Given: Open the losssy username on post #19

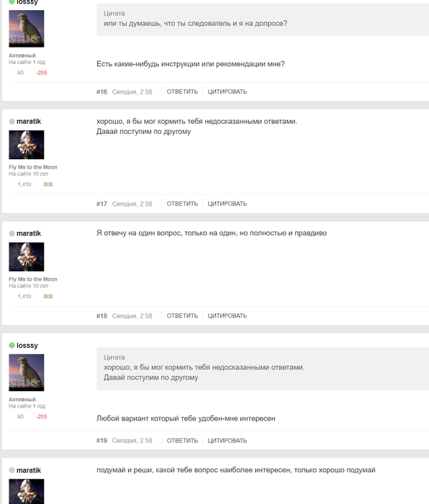Looking at the screenshot, I should tap(27, 345).
